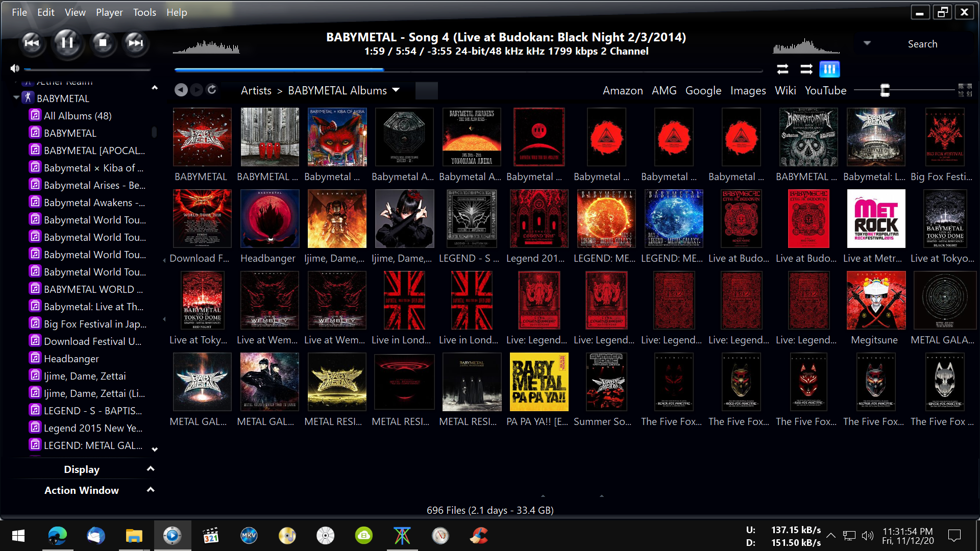Toggle shuffle playback mode
The image size is (980, 551).
point(806,69)
